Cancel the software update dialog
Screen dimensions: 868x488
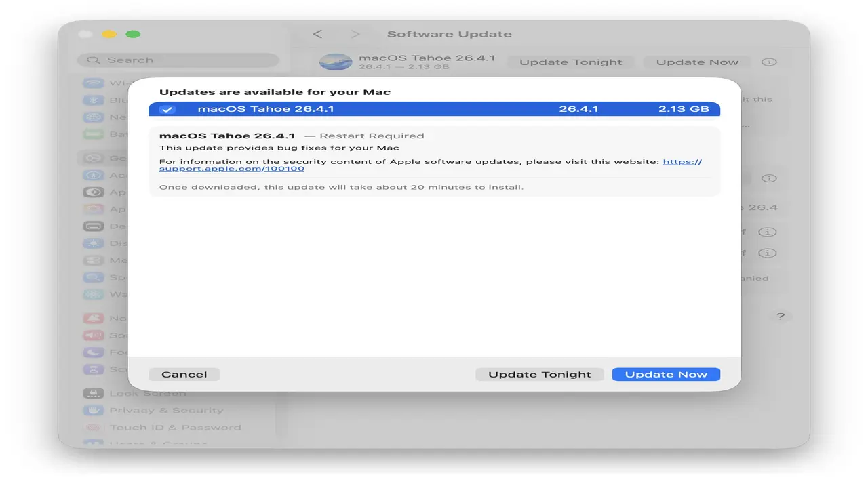[x=184, y=374]
